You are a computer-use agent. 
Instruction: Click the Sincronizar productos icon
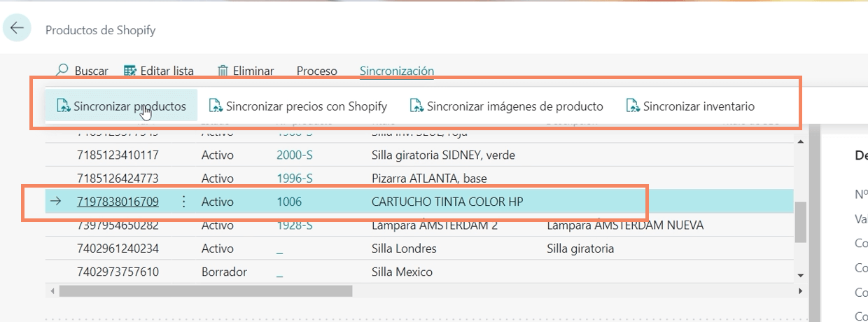tap(64, 106)
